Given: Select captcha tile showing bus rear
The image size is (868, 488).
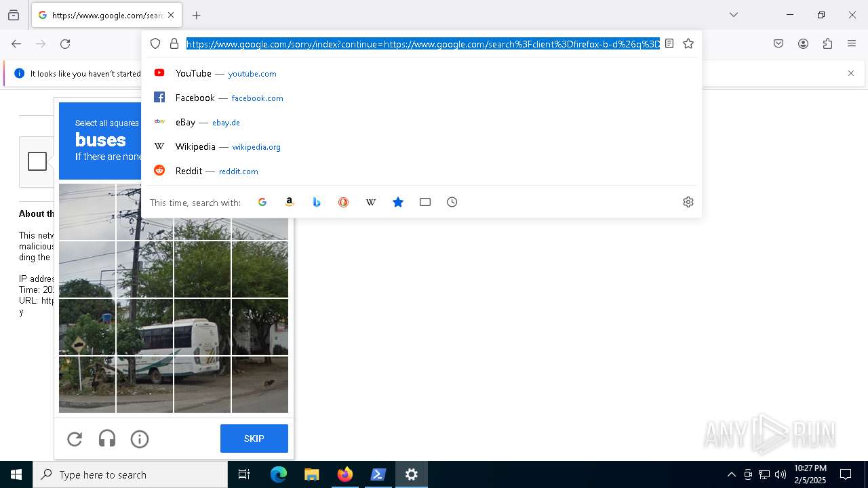Looking at the screenshot, I should 202,327.
